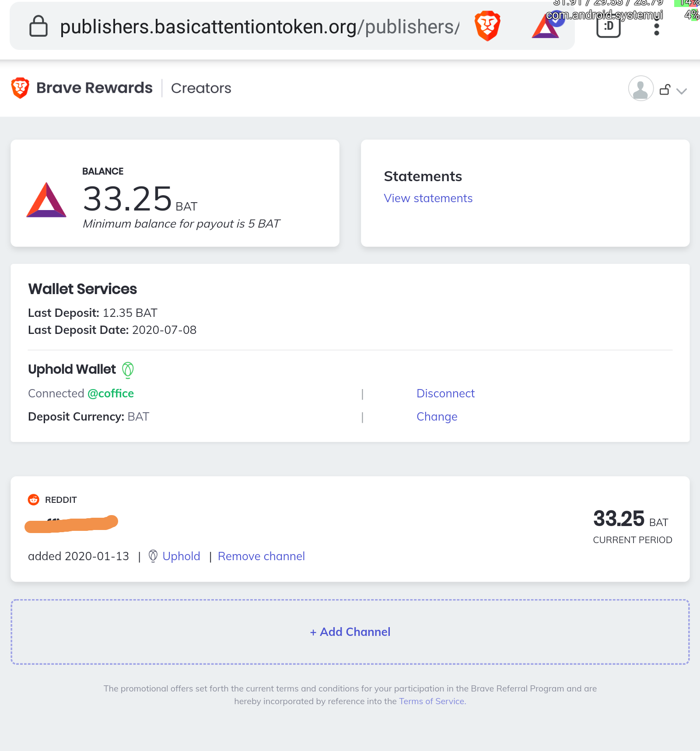Screen dimensions: 700x751
Task: Open the Uphold link for the Reddit channel
Action: [x=181, y=556]
